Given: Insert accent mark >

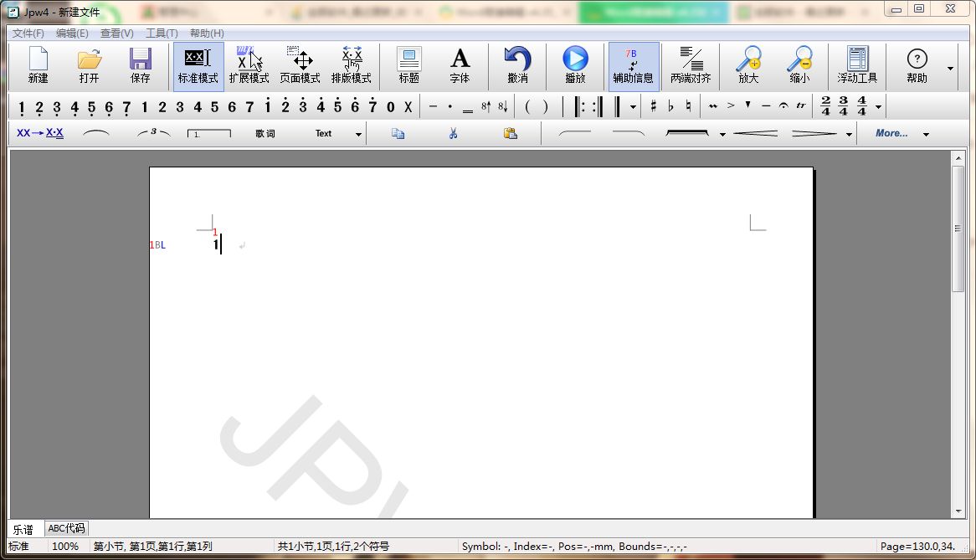Looking at the screenshot, I should click(731, 105).
